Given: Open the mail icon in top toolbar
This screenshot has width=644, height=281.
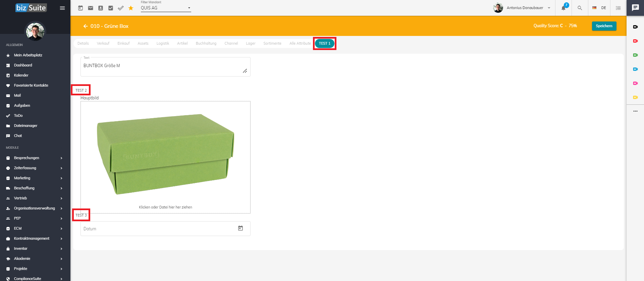Looking at the screenshot, I should point(91,8).
